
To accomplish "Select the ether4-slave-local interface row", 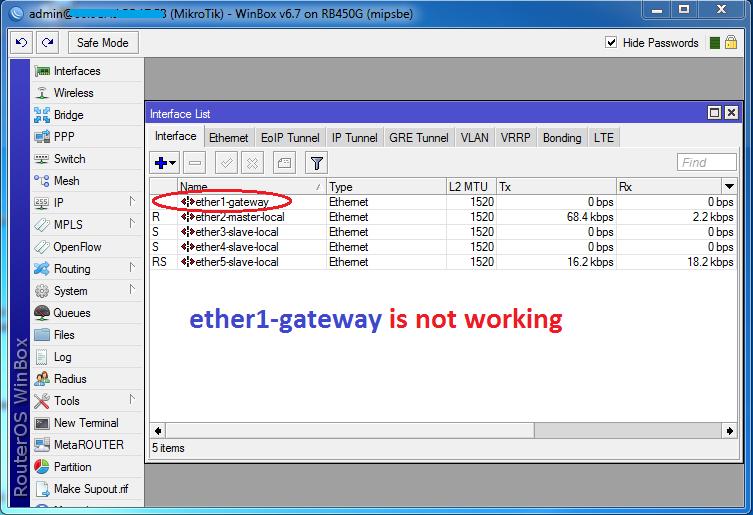I will click(x=443, y=247).
